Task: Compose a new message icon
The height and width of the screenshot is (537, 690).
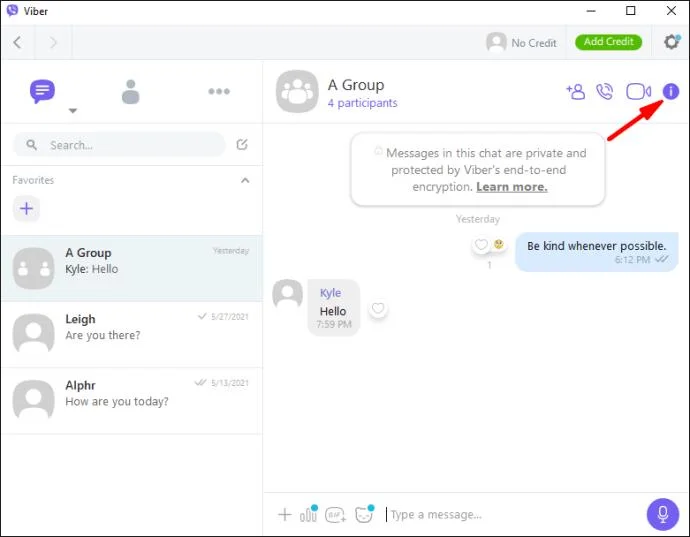Action: point(242,144)
